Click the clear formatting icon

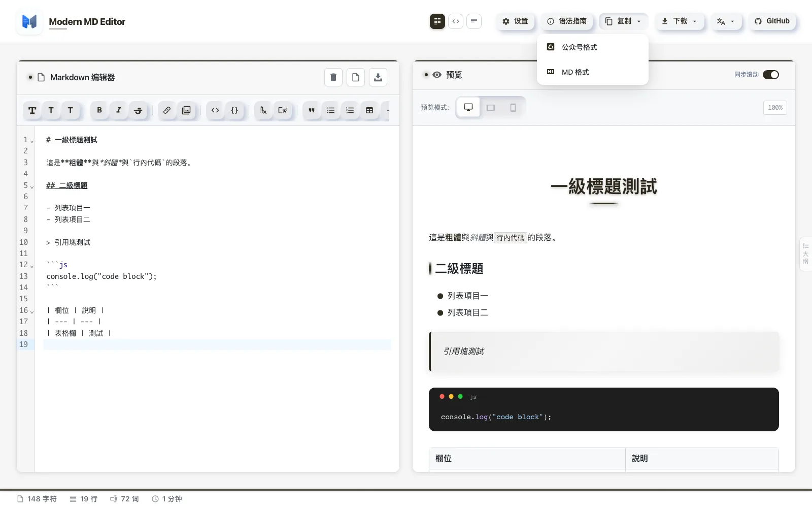(263, 110)
